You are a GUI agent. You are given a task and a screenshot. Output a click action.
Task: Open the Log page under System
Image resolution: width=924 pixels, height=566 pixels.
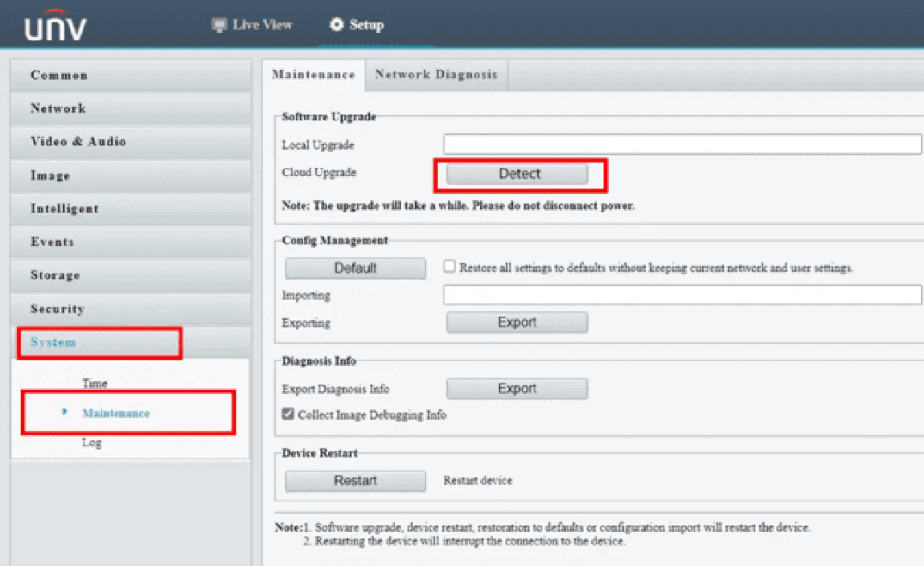click(91, 442)
